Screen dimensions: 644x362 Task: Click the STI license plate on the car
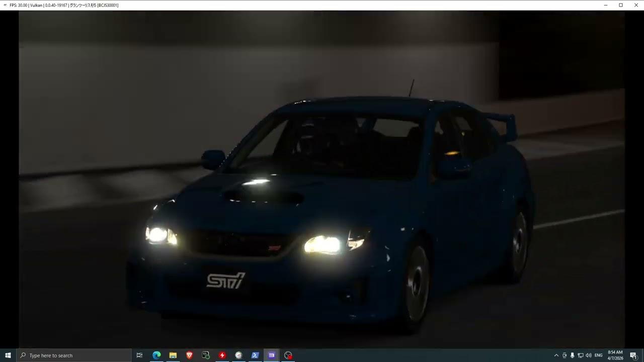[x=226, y=281]
